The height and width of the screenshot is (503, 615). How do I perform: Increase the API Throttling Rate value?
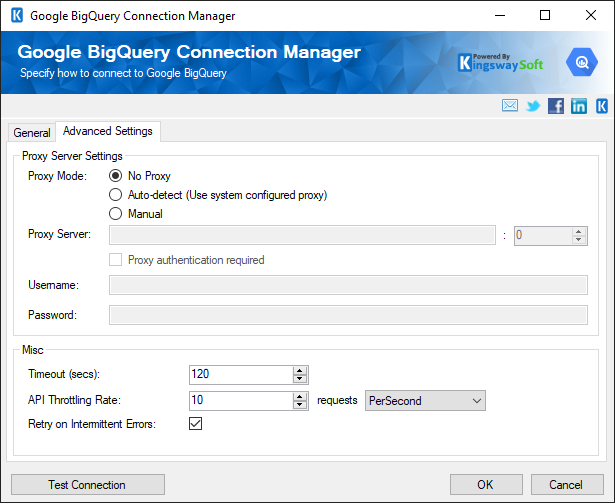pos(300,396)
